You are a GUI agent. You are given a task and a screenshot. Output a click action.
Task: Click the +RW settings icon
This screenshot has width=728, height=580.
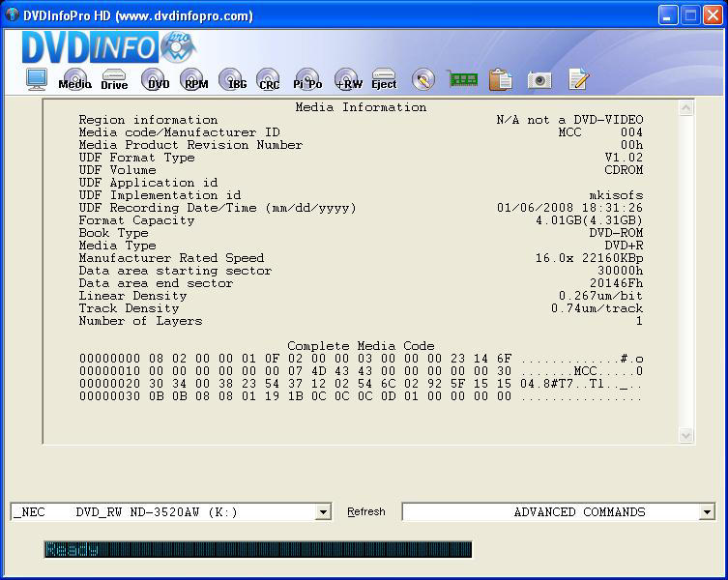point(348,79)
